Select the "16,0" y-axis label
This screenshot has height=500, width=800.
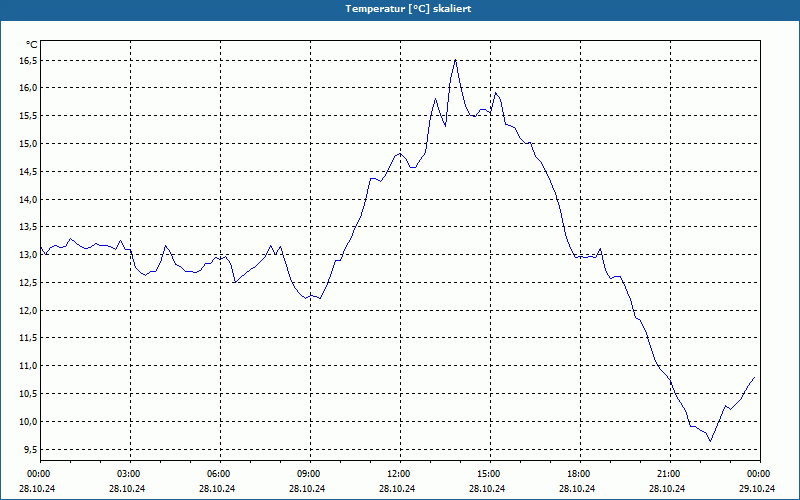click(x=29, y=88)
